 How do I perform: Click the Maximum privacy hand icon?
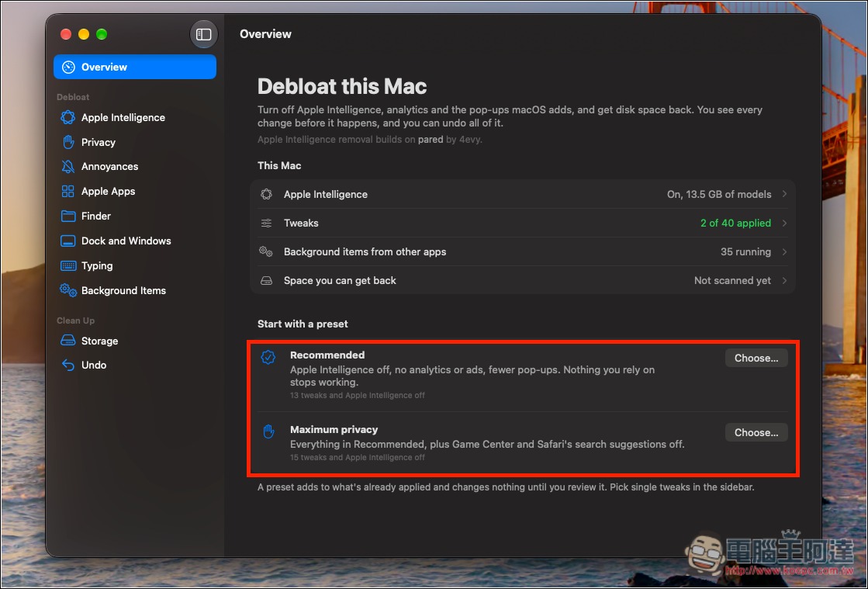click(268, 431)
